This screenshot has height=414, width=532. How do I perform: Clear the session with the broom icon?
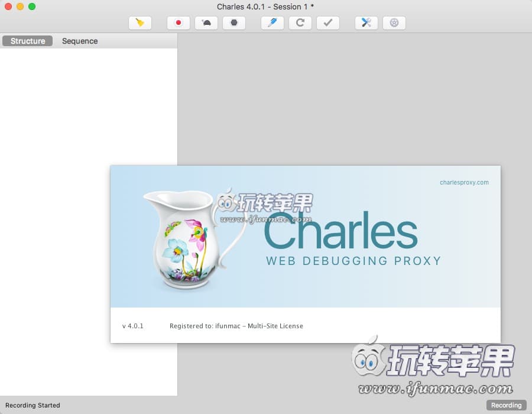coord(140,22)
